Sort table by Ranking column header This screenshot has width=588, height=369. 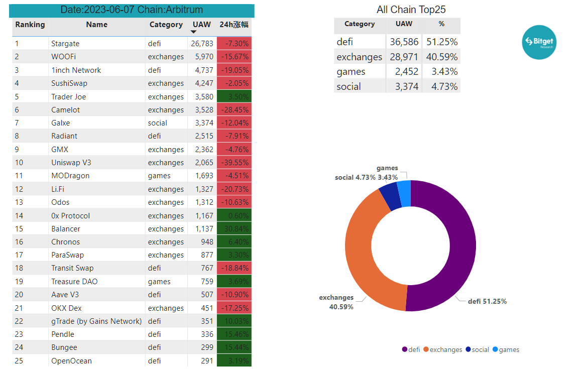[x=30, y=25]
